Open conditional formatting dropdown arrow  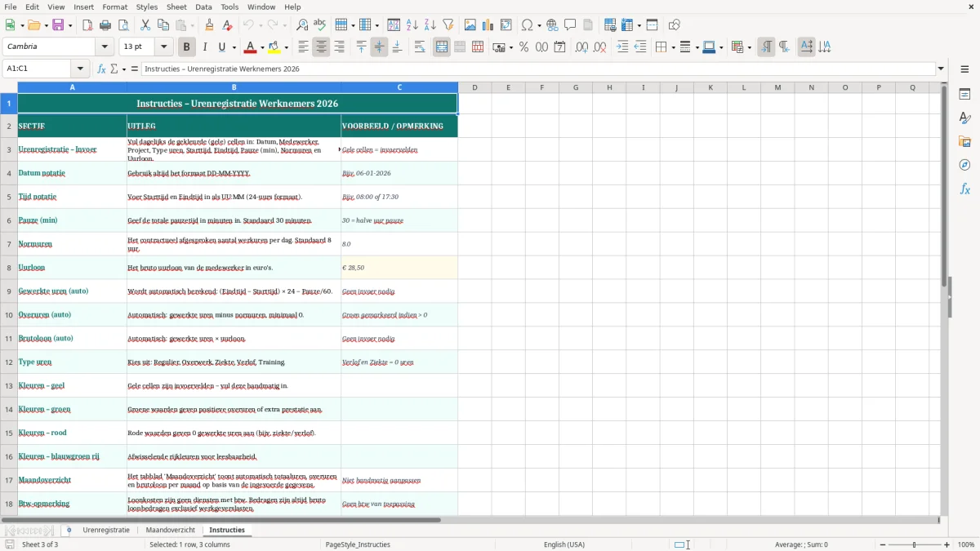[x=749, y=47]
